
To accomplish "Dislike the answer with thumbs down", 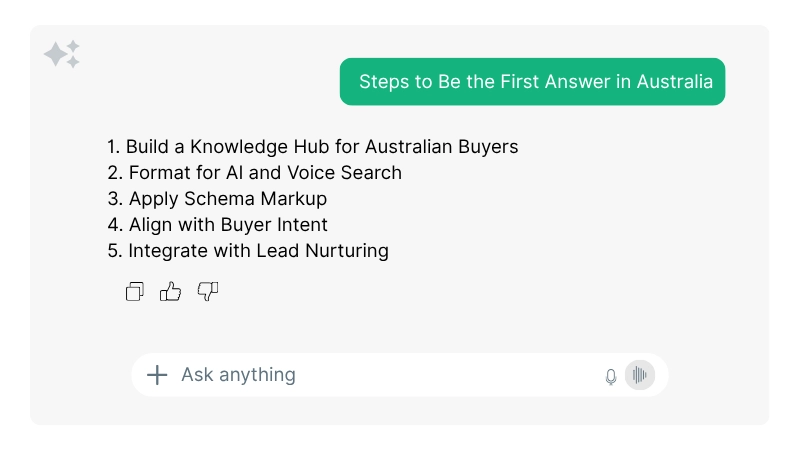I will 208,292.
